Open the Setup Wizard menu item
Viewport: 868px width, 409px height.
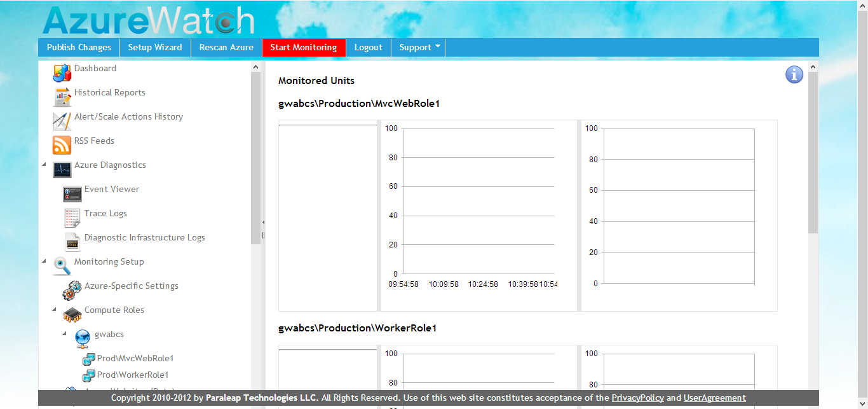155,47
